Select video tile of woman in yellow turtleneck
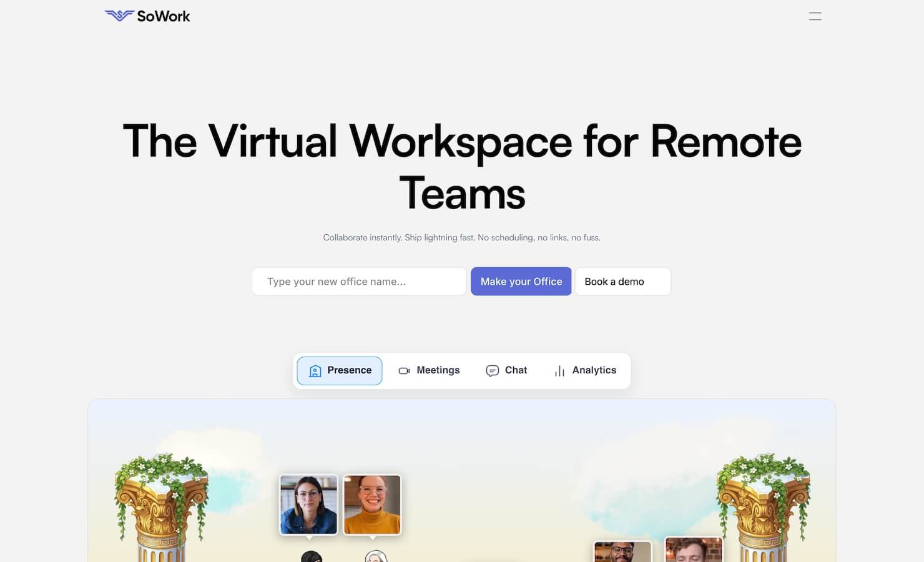The width and height of the screenshot is (924, 562). click(x=372, y=505)
